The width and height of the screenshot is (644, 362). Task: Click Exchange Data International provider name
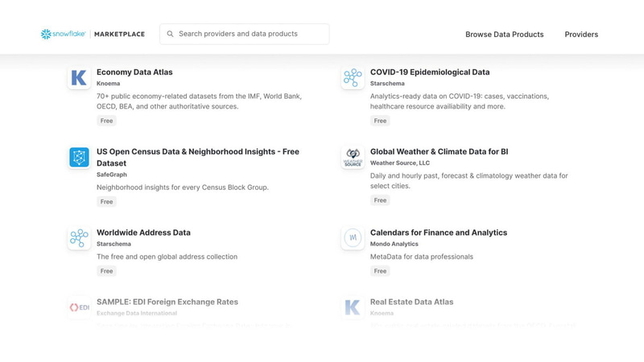coord(137,313)
